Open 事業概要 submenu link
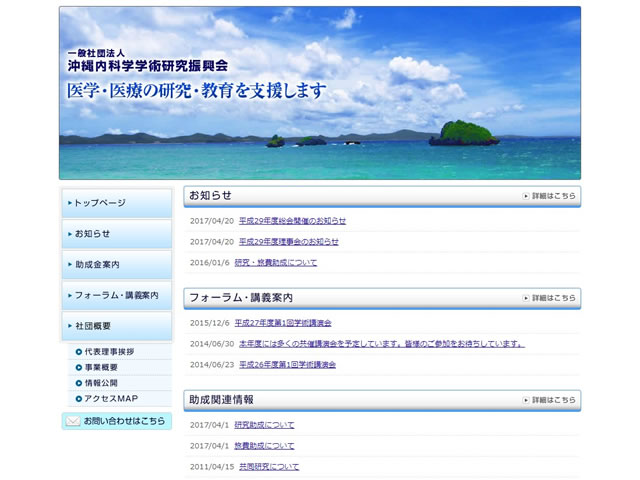 coord(101,367)
